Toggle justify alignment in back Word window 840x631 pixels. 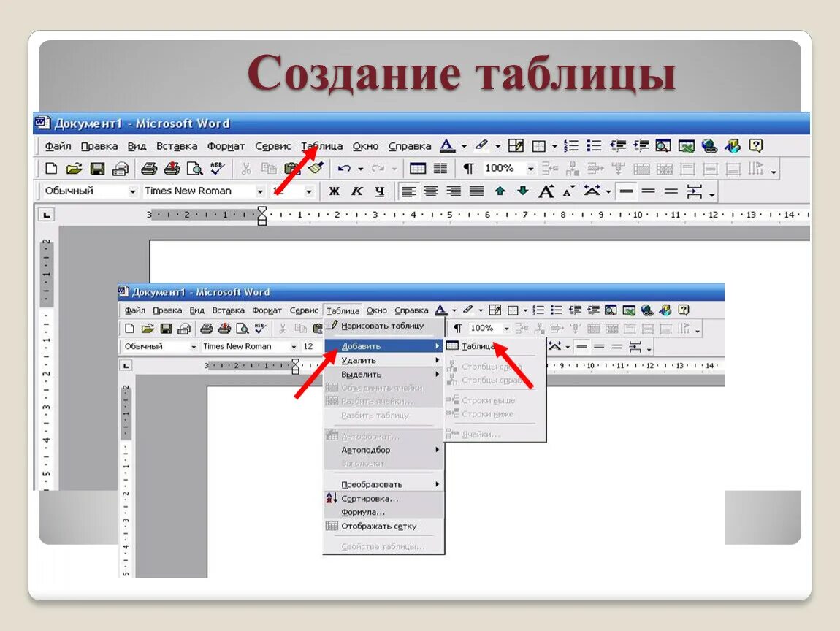tap(476, 191)
